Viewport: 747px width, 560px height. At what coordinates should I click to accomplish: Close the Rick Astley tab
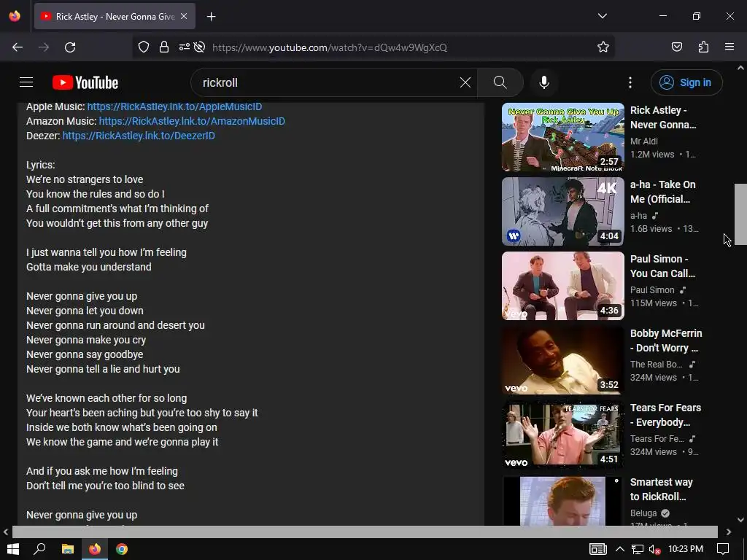(x=184, y=16)
